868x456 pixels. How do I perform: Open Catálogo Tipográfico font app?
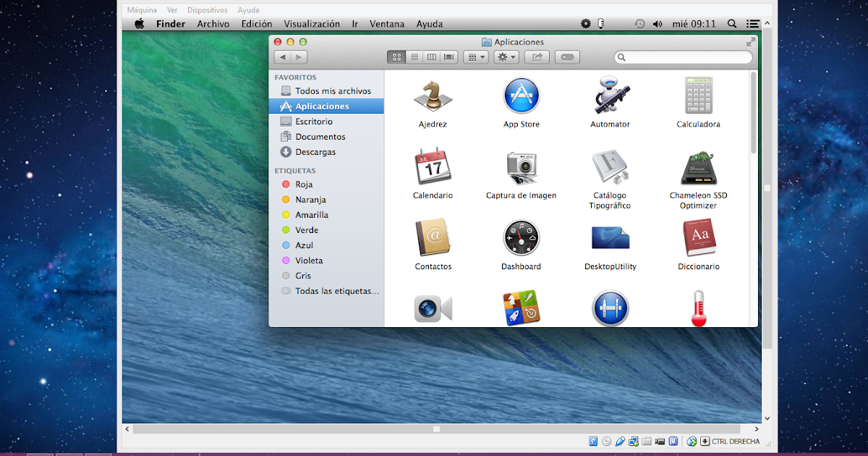click(x=610, y=167)
